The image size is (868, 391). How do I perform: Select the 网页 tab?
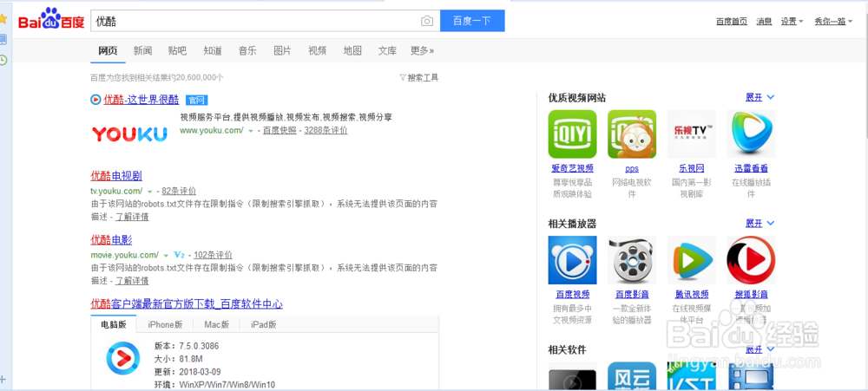(108, 51)
